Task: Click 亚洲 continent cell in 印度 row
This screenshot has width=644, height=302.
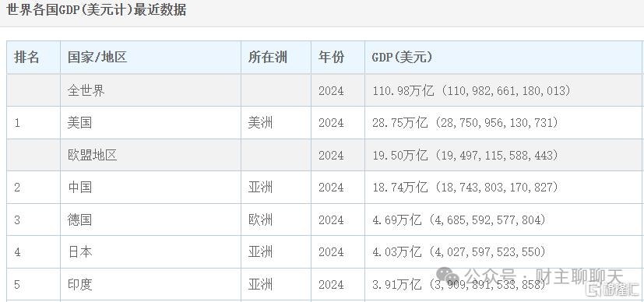Action: click(260, 284)
